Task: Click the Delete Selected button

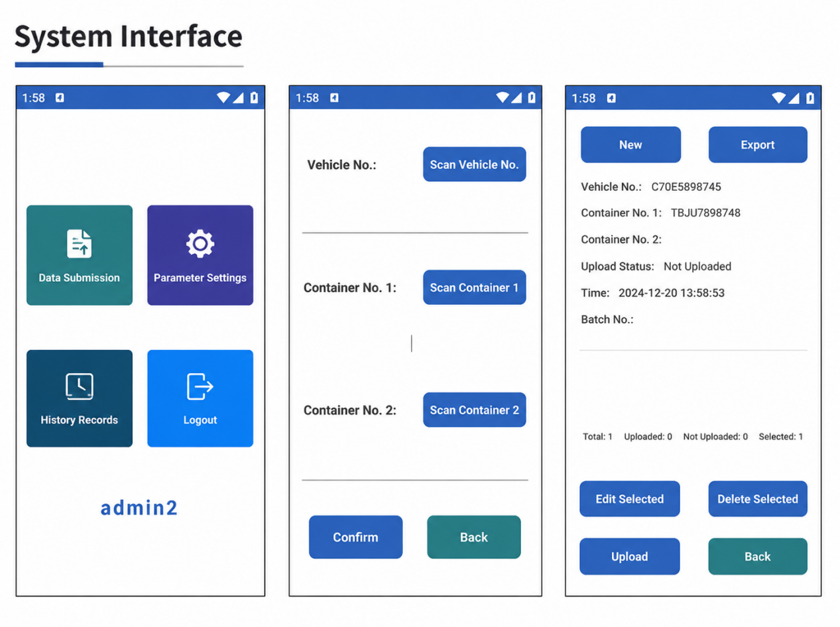Action: (758, 499)
